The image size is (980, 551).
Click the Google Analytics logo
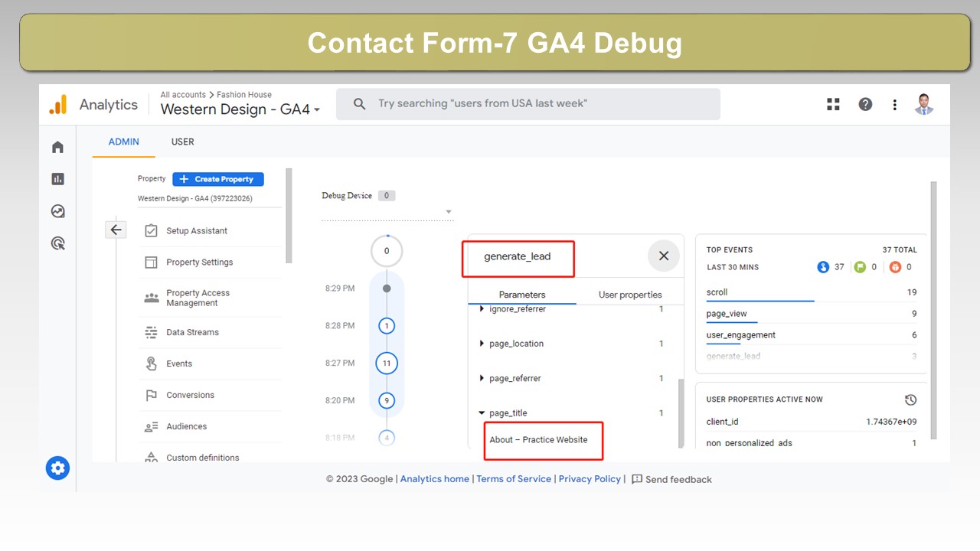58,105
